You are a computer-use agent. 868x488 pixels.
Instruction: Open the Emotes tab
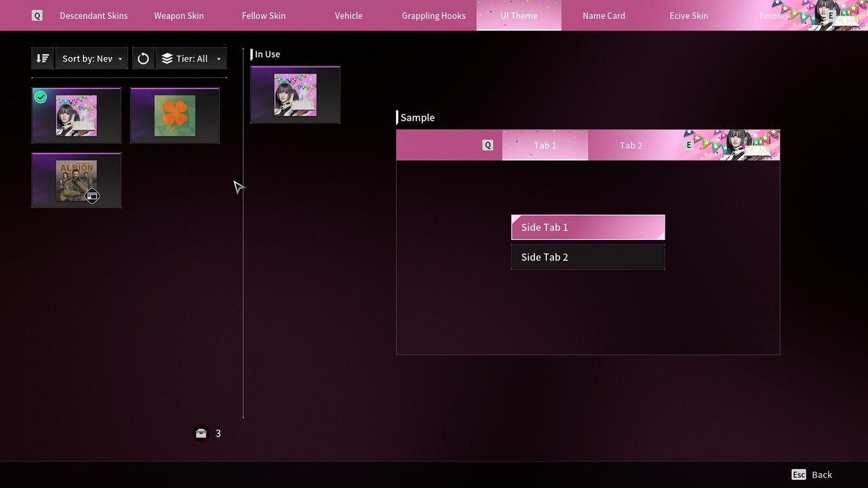point(774,16)
